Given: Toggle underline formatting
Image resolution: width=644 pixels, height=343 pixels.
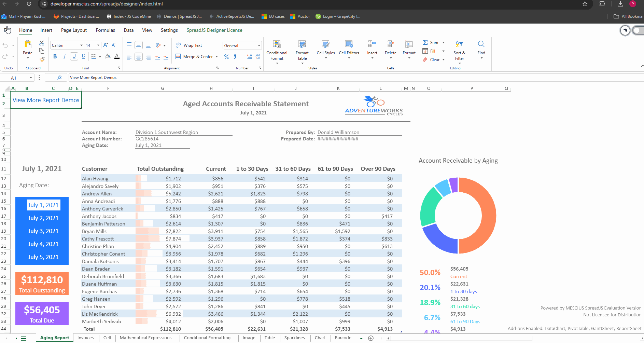Looking at the screenshot, I should 74,56.
